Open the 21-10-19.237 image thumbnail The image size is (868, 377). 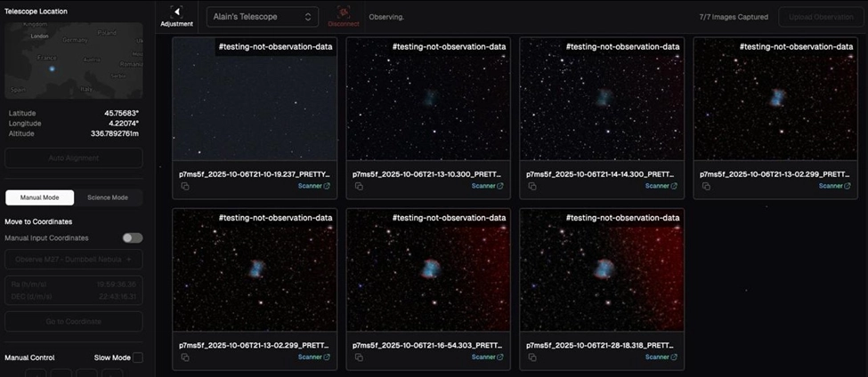click(255, 99)
